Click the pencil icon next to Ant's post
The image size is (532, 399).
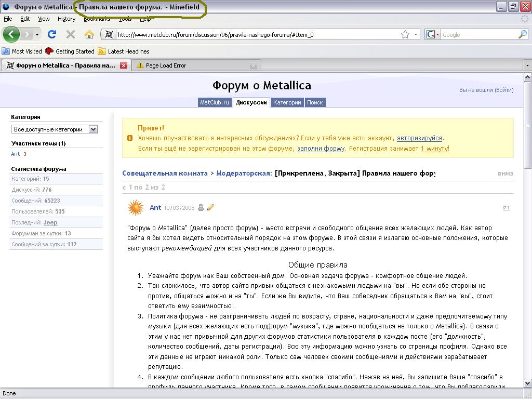(210, 208)
